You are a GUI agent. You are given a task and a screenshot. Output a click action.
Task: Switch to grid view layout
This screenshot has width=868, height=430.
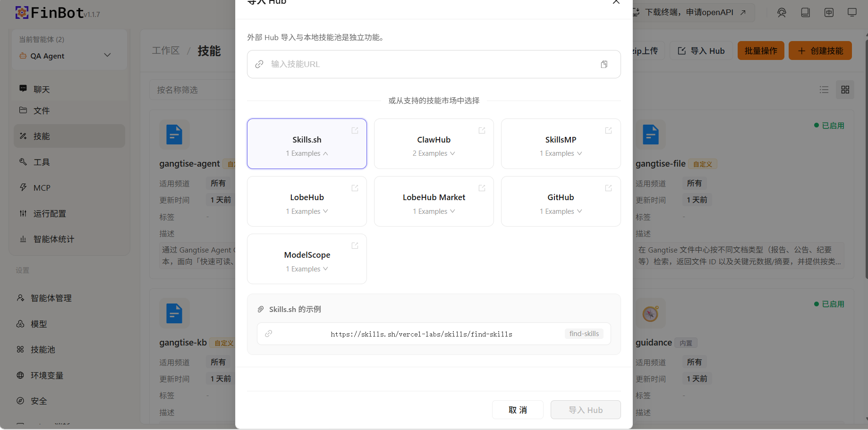[845, 90]
